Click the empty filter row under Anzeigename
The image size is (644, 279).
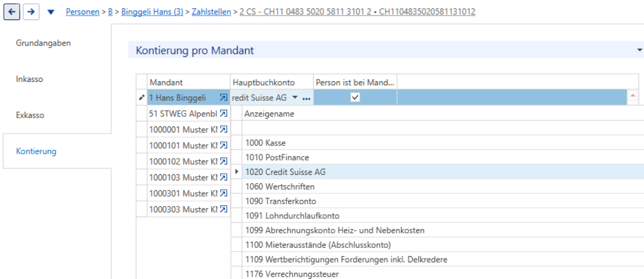[x=443, y=128]
